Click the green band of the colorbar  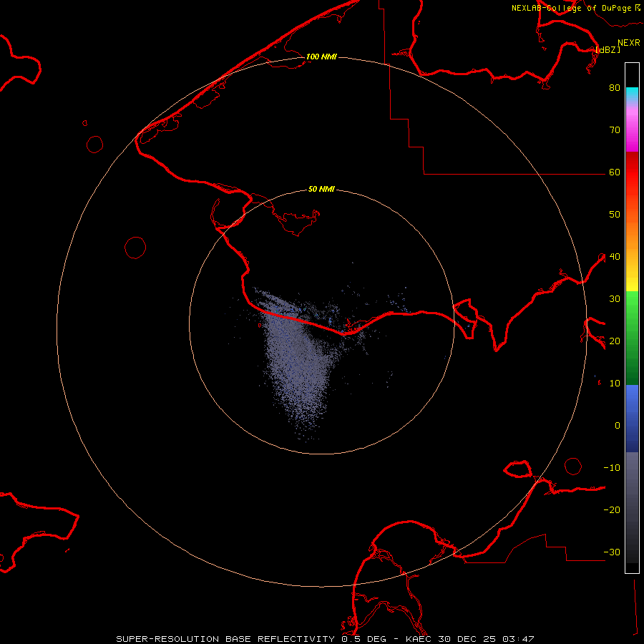(632, 338)
